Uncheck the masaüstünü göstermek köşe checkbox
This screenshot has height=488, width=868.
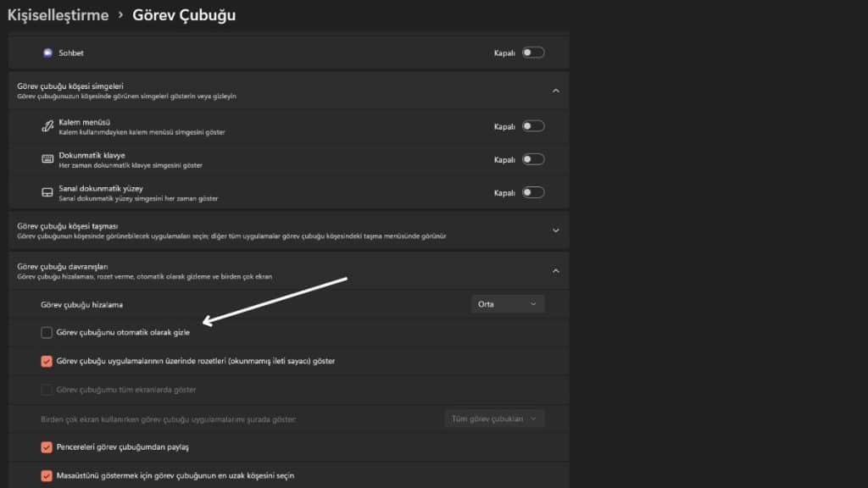click(x=47, y=475)
